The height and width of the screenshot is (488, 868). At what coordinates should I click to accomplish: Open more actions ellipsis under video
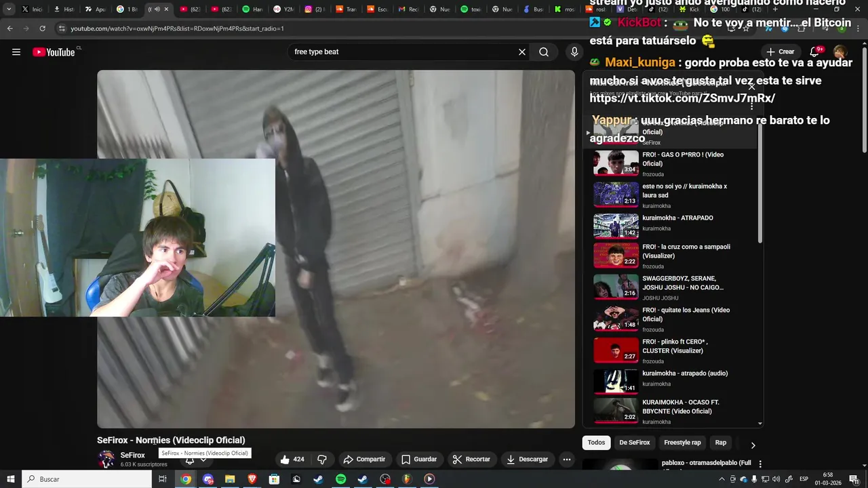pyautogui.click(x=567, y=460)
